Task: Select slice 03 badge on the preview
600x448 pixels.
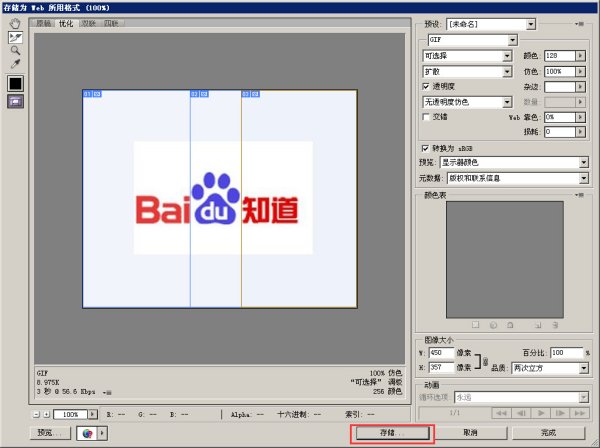Action: pyautogui.click(x=251, y=94)
